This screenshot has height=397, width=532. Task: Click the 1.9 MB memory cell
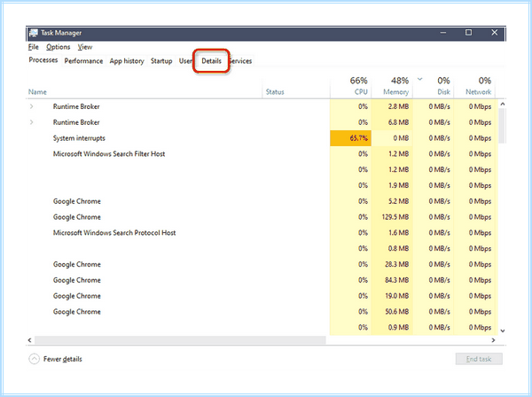pos(392,185)
